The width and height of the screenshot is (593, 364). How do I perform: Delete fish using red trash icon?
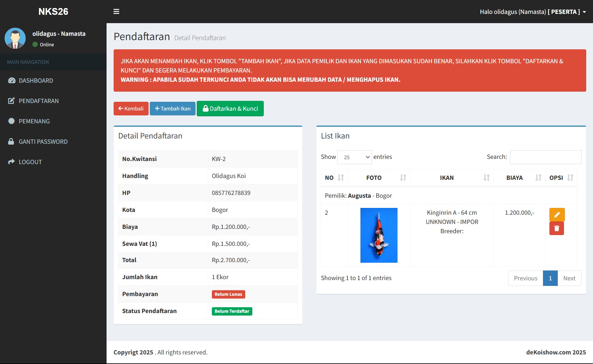(x=556, y=229)
